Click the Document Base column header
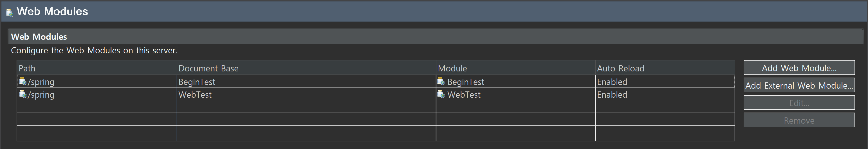The height and width of the screenshot is (149, 868). 306,68
